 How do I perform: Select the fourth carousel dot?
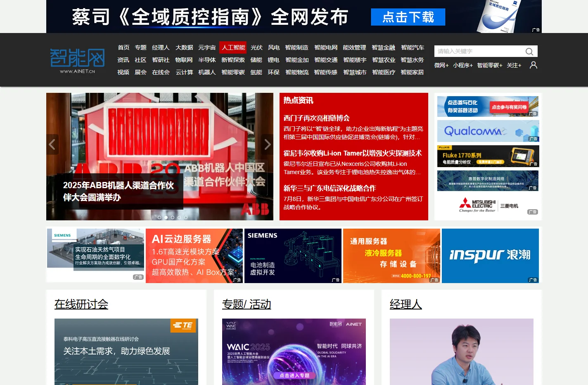click(x=179, y=217)
